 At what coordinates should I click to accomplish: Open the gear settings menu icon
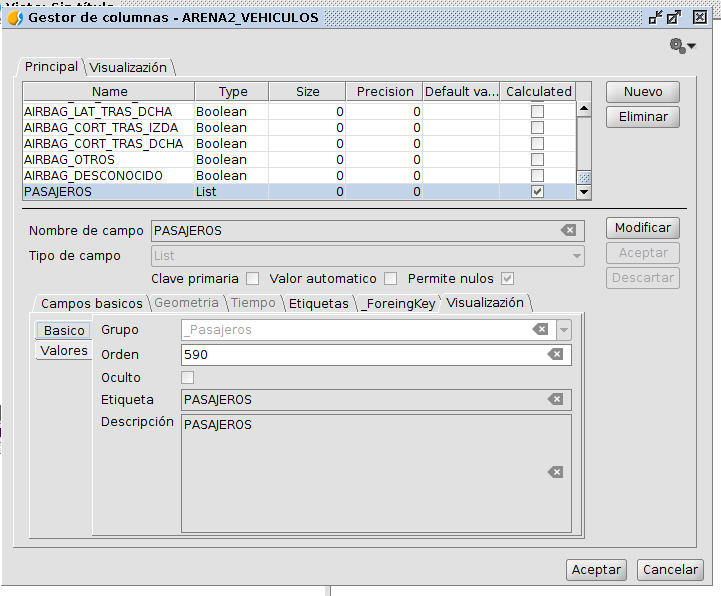681,46
